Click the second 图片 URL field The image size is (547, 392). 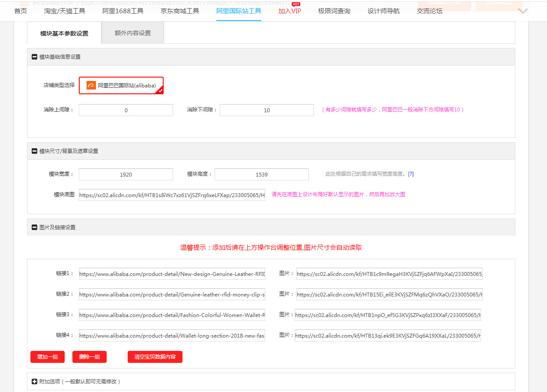click(389, 294)
